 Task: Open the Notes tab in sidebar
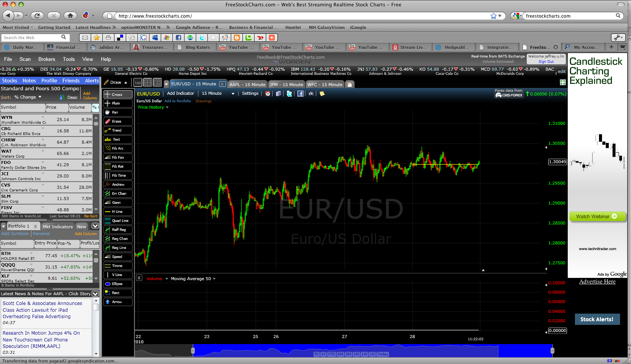pos(29,80)
